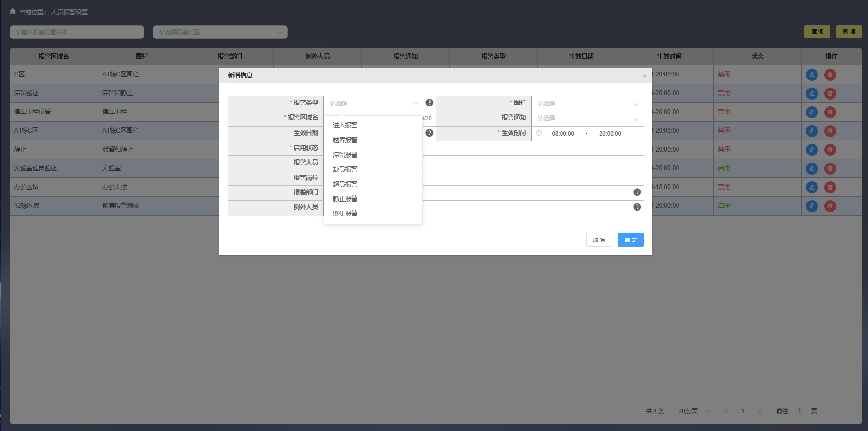Click delete icon for 实验室超员验证 row
Image resolution: width=868 pixels, height=431 pixels.
pyautogui.click(x=830, y=169)
